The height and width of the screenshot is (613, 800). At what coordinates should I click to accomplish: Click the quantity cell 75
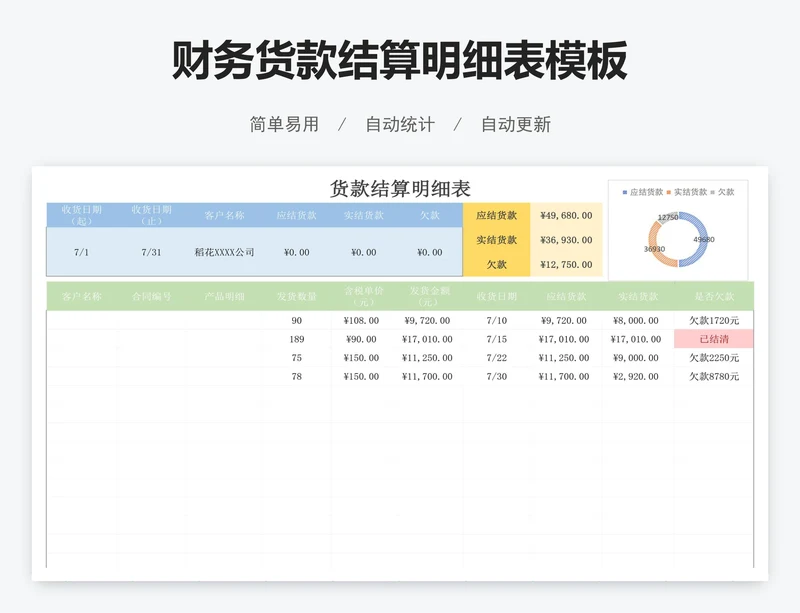tap(296, 358)
